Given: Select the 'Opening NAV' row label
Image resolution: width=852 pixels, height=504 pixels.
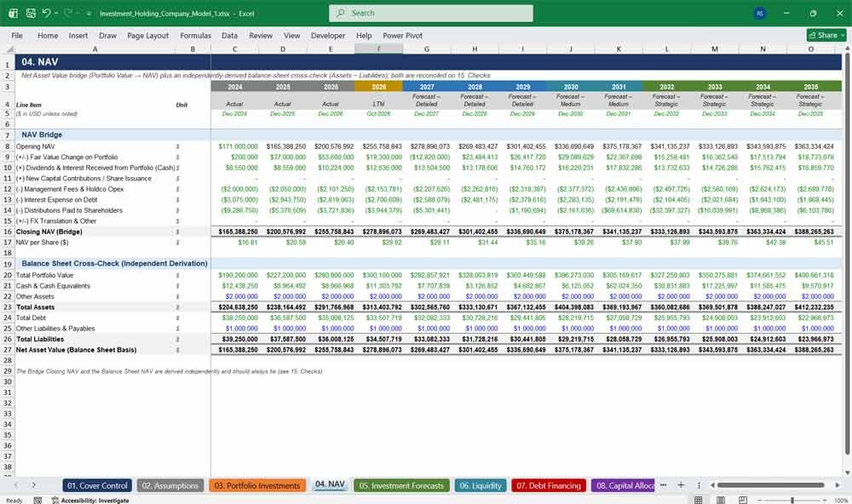Looking at the screenshot, I should [x=35, y=146].
